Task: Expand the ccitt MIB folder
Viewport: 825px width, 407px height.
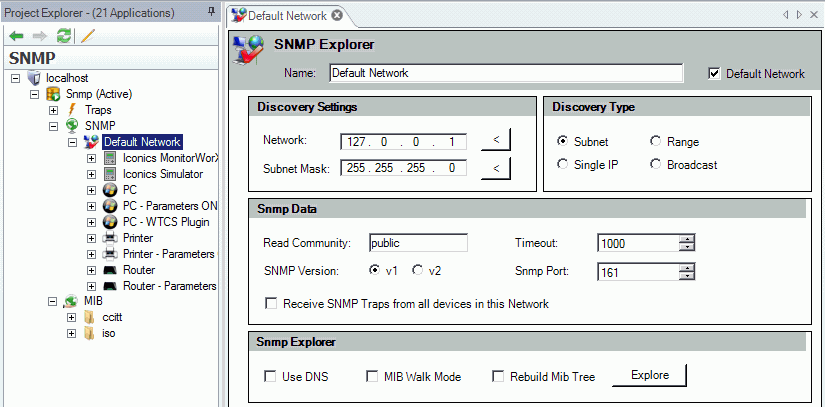Action: tap(72, 318)
